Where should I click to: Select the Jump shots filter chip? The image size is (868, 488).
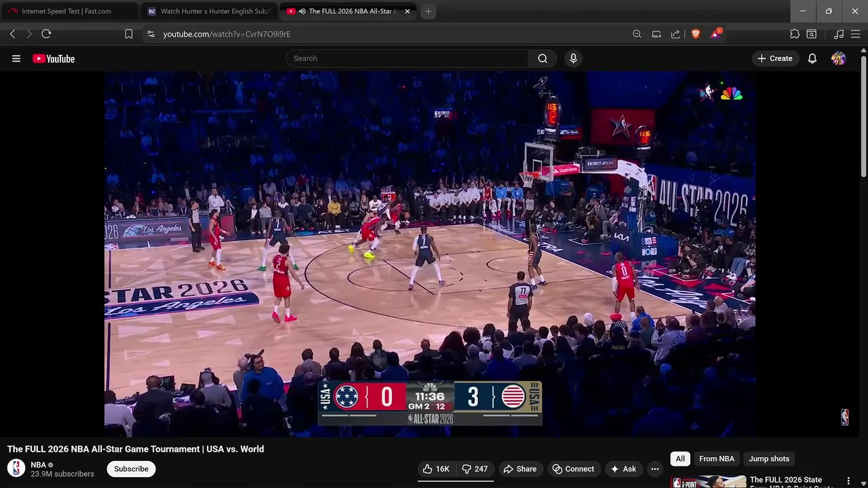(x=769, y=459)
